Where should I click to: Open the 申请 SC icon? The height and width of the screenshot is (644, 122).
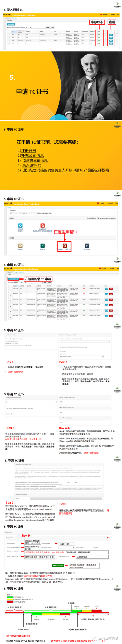[x=20, y=246]
